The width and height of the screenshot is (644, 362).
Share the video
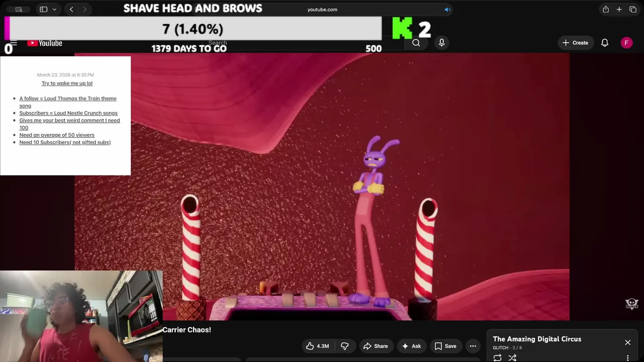pyautogui.click(x=375, y=346)
